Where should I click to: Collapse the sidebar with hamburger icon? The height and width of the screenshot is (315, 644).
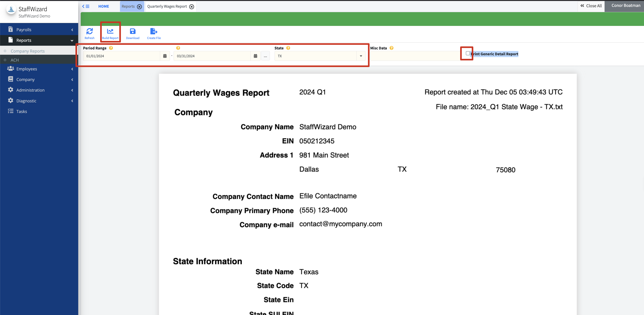86,6
